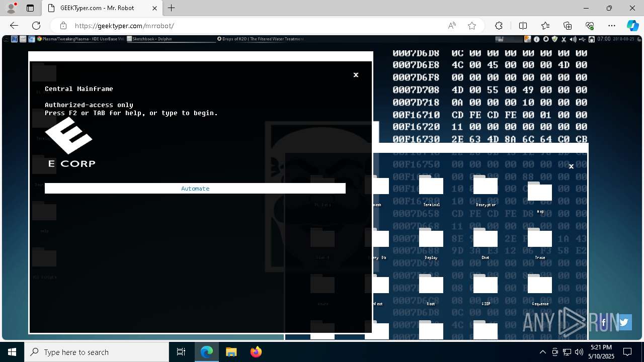Open the dimmed help folder
Image resolution: width=644 pixels, height=362 pixels.
click(x=44, y=217)
